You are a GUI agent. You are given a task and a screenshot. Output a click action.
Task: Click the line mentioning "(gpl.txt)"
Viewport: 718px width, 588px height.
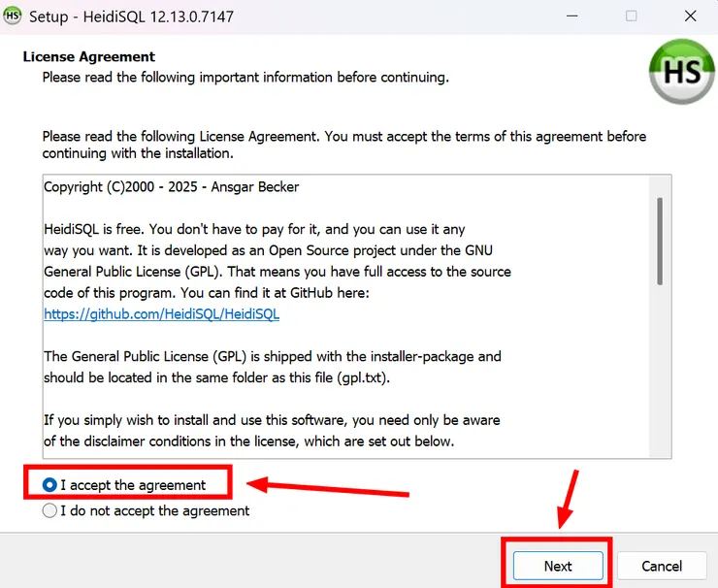[x=217, y=377]
